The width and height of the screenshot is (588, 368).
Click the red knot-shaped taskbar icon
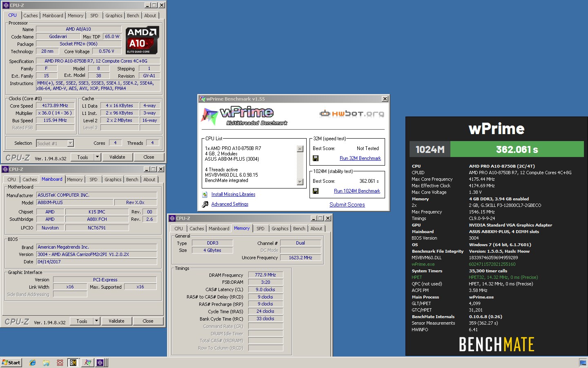pyautogui.click(x=60, y=363)
